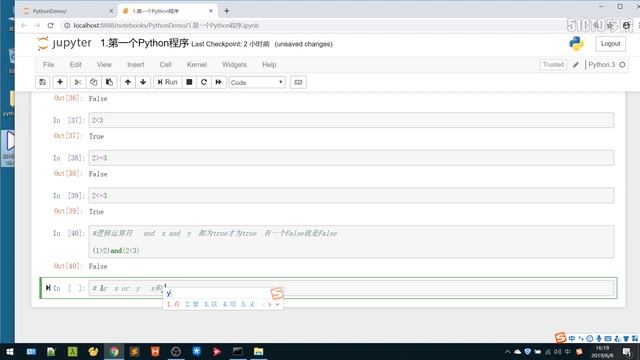640x360 pixels.
Task: Open the terminal window taskbar icon
Action: (x=238, y=351)
